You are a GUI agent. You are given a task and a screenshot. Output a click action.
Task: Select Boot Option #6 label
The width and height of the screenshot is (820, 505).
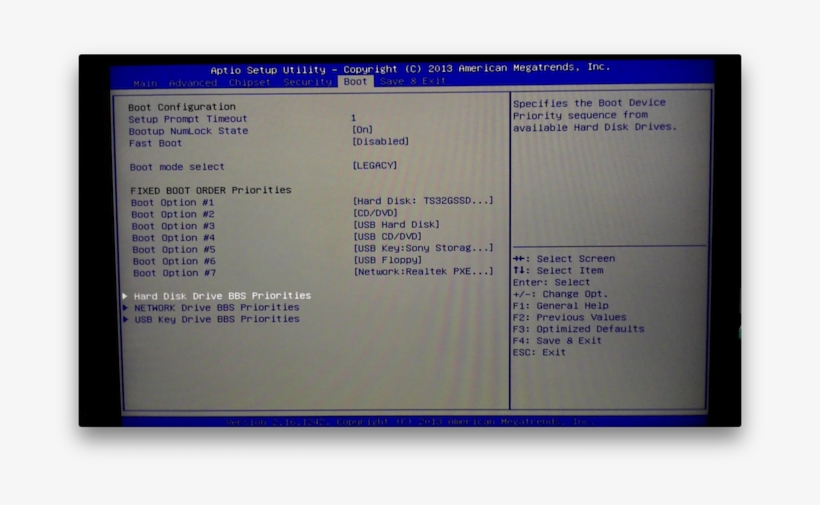(x=174, y=261)
